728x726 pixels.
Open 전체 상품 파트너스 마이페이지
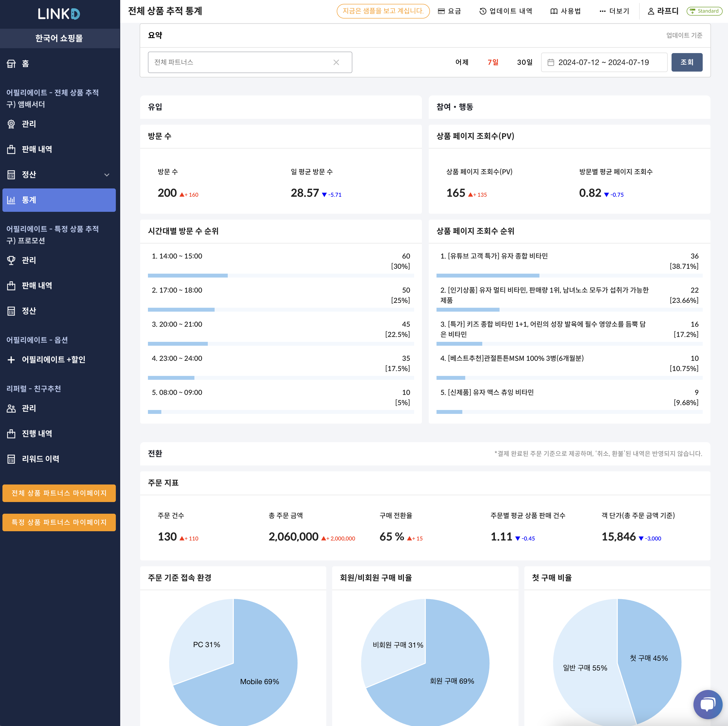coord(59,493)
